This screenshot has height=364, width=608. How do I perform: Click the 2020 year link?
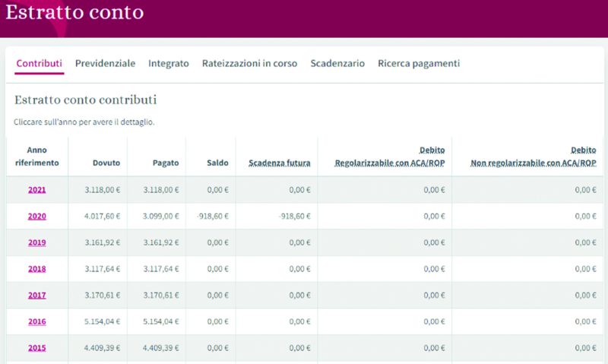(37, 217)
